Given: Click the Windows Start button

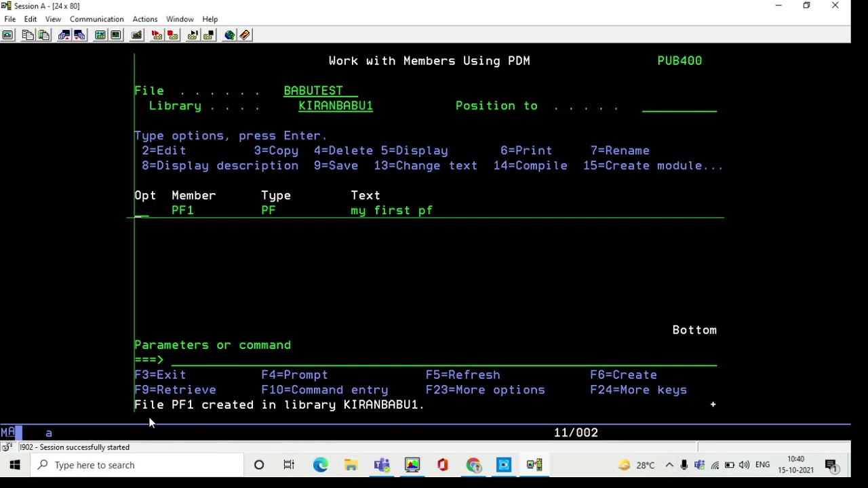Looking at the screenshot, I should [x=15, y=465].
